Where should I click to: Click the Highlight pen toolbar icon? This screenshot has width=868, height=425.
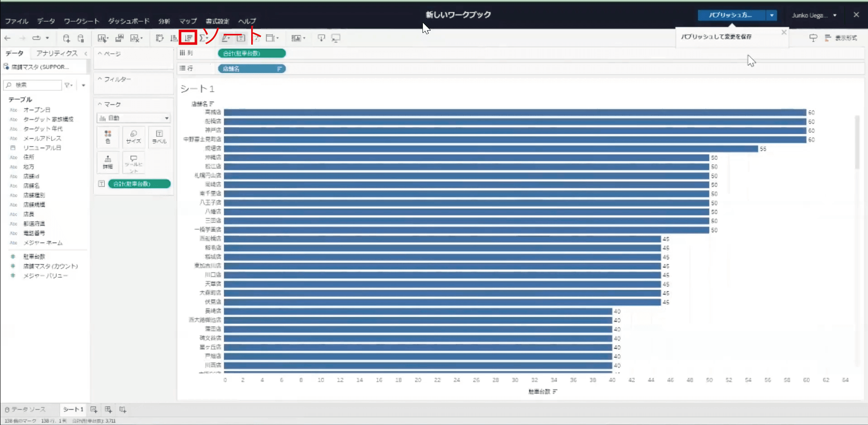click(225, 38)
